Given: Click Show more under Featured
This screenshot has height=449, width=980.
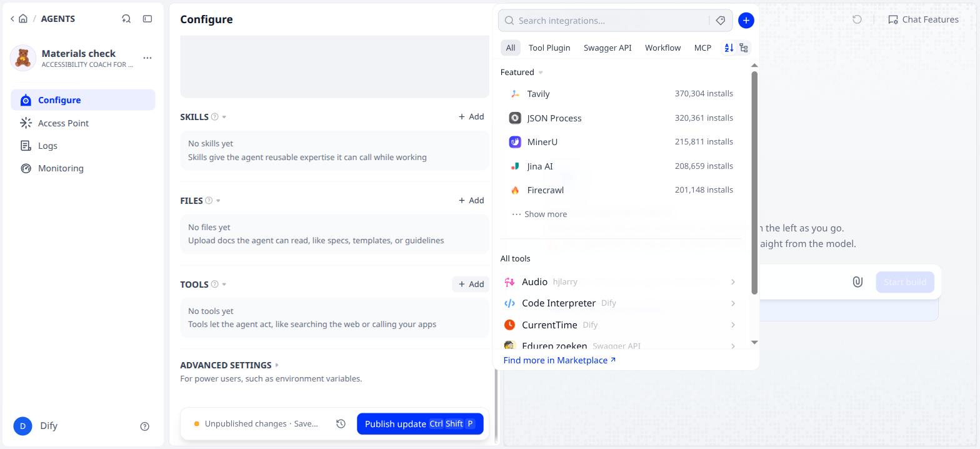Looking at the screenshot, I should point(539,214).
